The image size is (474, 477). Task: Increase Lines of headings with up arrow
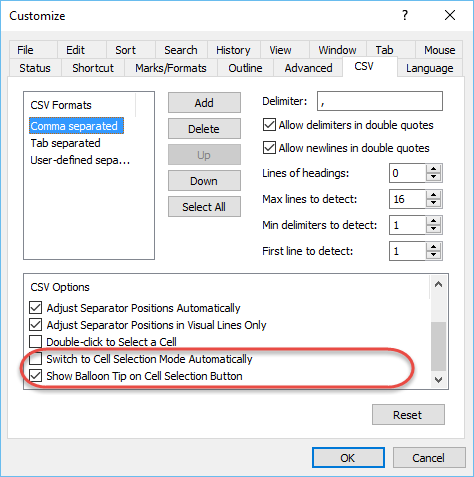click(x=434, y=169)
